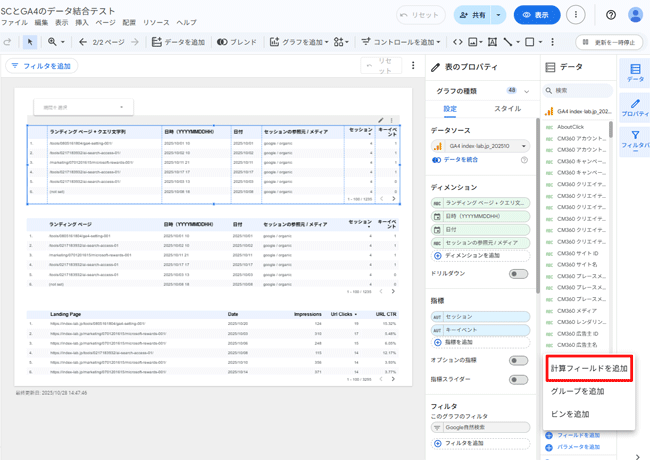
Task: Open the 編集 menu
Action: [x=41, y=22]
